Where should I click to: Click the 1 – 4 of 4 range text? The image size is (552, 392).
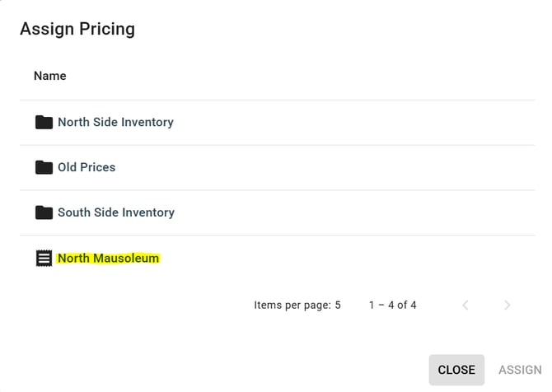pyautogui.click(x=392, y=305)
